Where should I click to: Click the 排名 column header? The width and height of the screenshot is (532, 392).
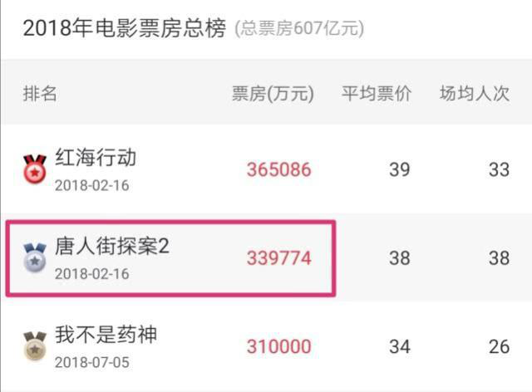coord(40,93)
